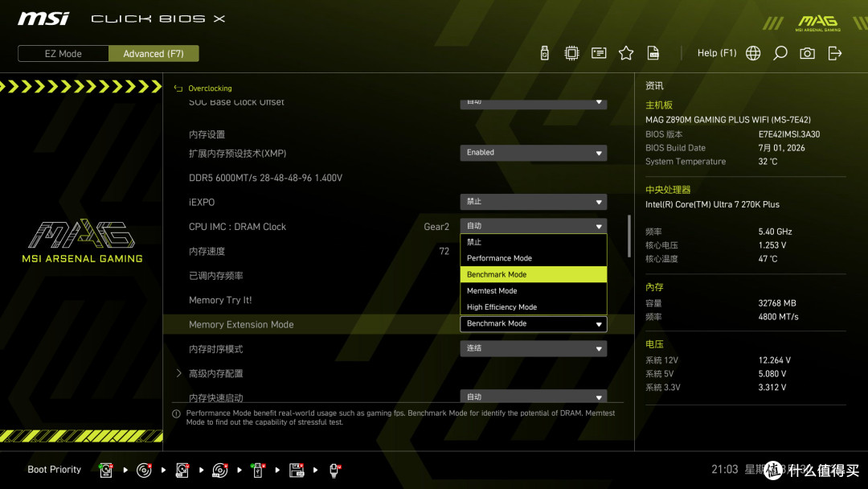
Task: Take a screenshot with the camera icon
Action: click(x=807, y=53)
